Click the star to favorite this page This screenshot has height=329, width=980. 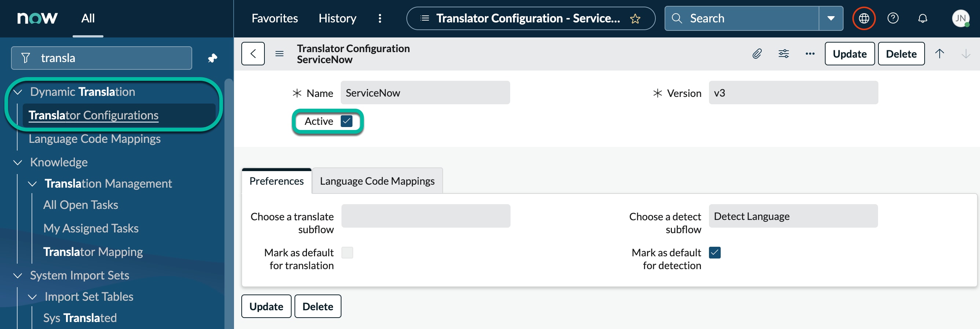coord(635,18)
